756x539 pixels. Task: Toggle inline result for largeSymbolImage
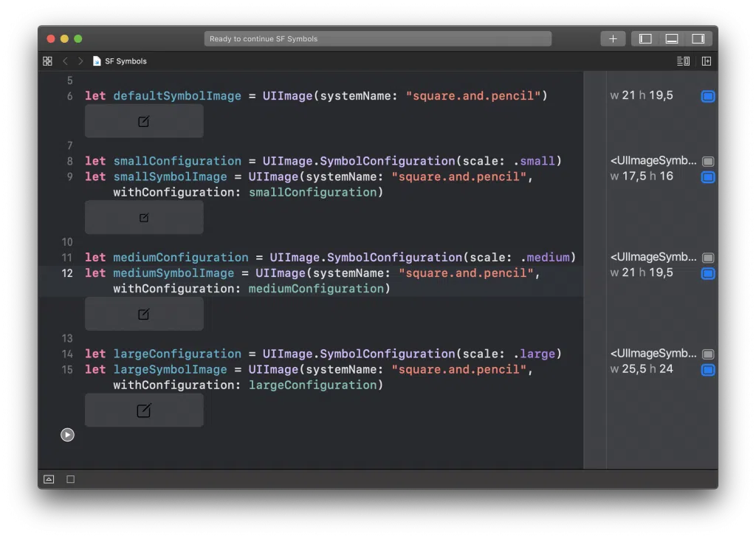[x=708, y=370]
